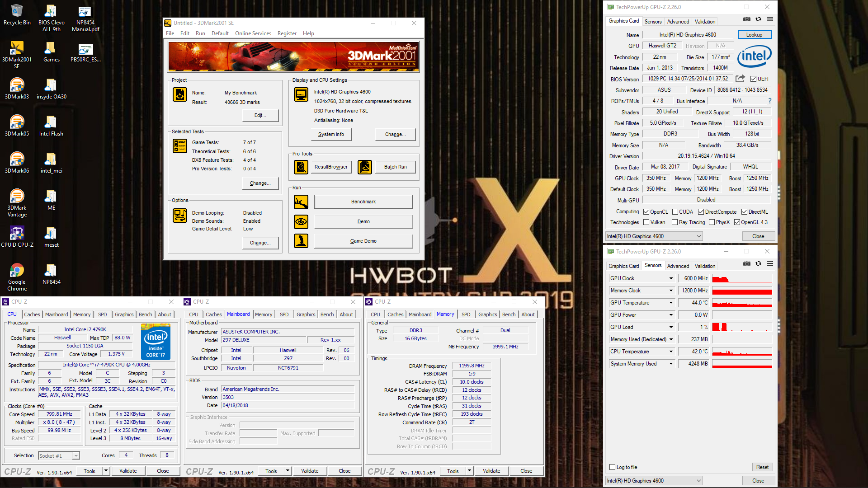This screenshot has height=488, width=868.
Task: Click the Demo eye icon in 3DMark2001
Action: coord(301,221)
